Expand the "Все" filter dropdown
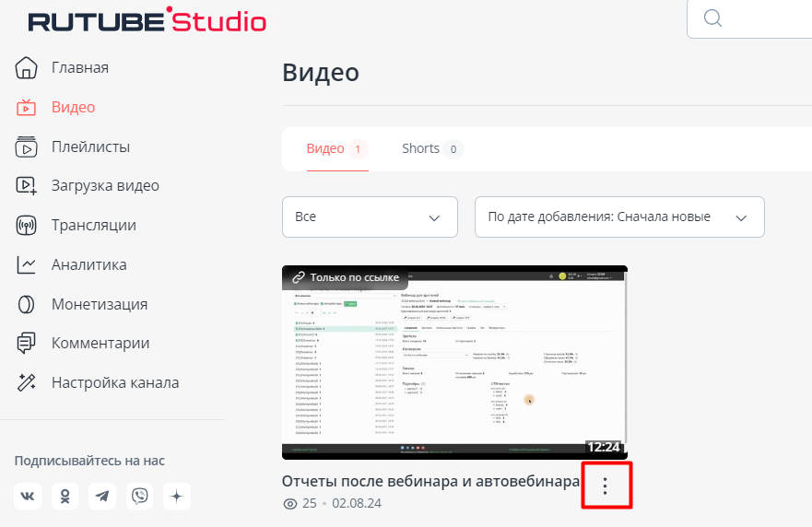812x527 pixels. point(370,217)
